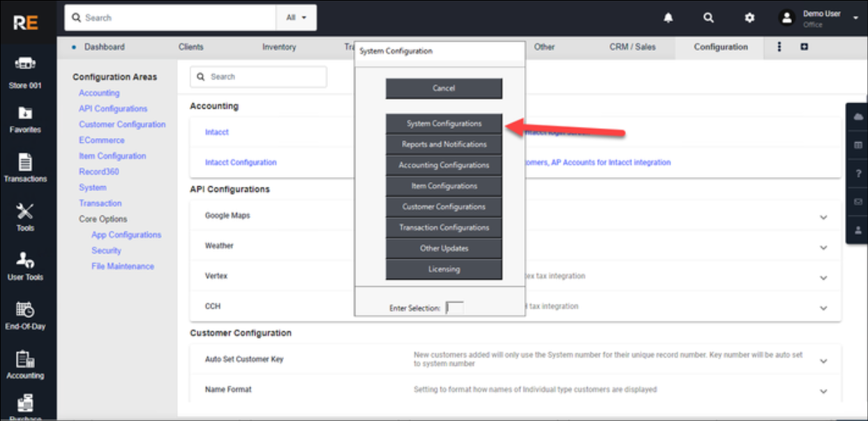Open the End-Of-Day sidebar icon

[x=25, y=316]
